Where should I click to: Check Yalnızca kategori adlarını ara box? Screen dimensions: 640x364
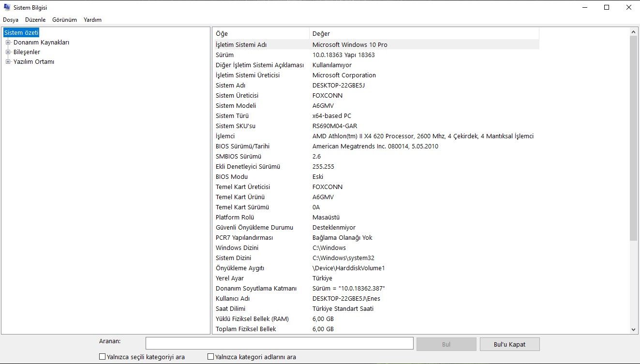coord(211,356)
